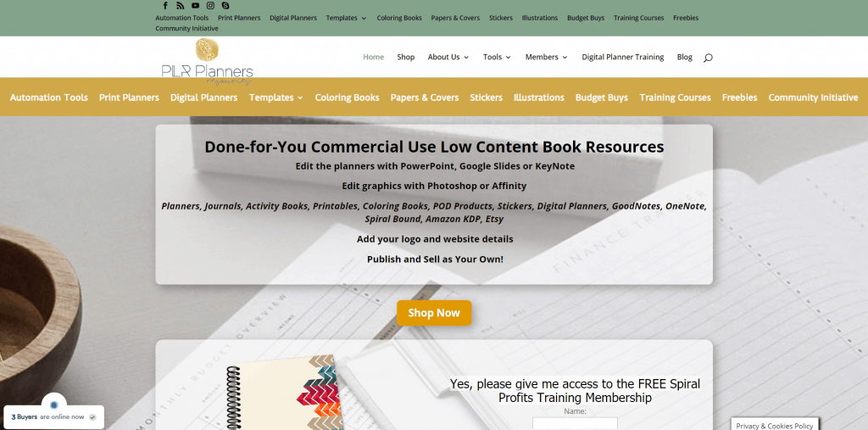Click Coloring Books link in green top bar
The height and width of the screenshot is (430, 868).
click(x=399, y=18)
